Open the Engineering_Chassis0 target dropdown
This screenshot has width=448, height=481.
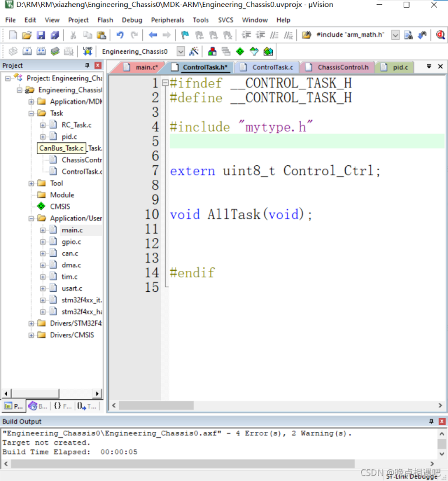[180, 51]
